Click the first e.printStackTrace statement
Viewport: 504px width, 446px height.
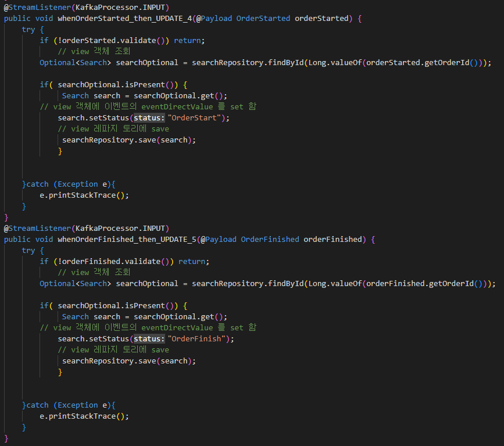[84, 195]
